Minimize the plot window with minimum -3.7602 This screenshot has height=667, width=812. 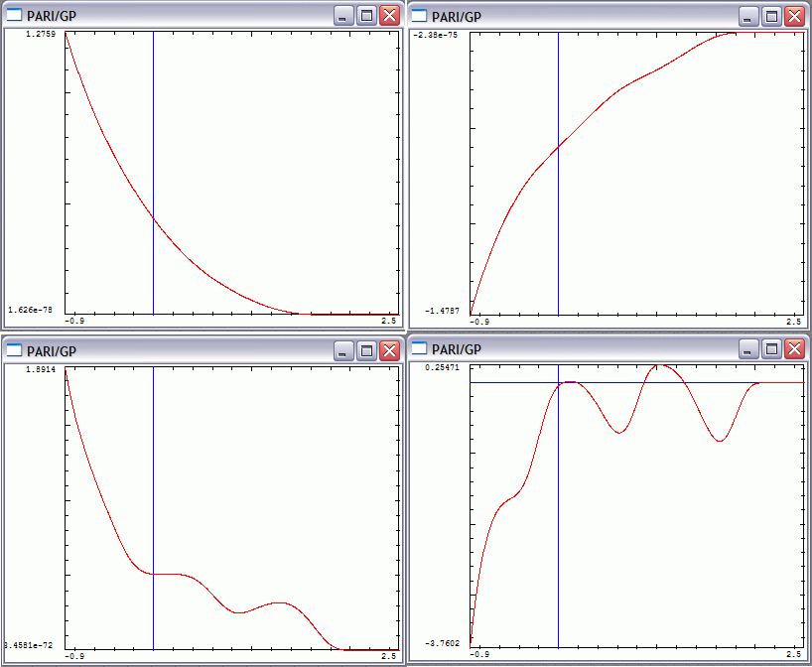(747, 349)
